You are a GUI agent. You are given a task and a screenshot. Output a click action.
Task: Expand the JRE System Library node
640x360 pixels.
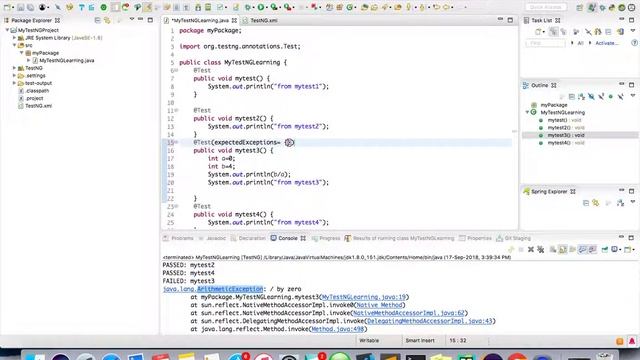tap(14, 38)
